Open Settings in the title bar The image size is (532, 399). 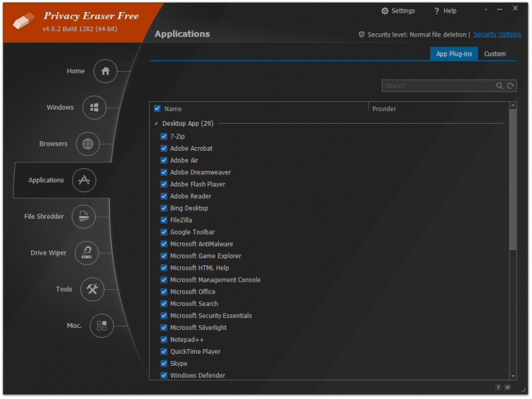click(x=398, y=11)
